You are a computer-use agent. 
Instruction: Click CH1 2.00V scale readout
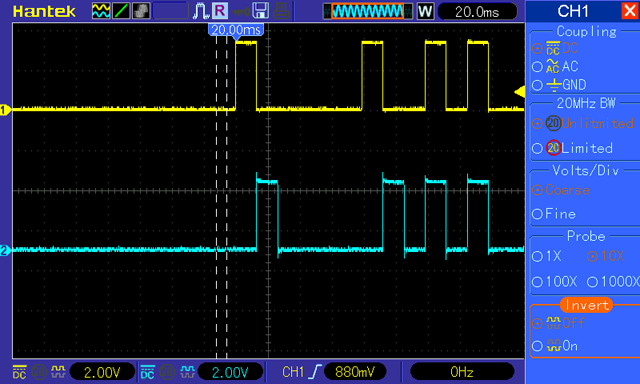tap(102, 372)
